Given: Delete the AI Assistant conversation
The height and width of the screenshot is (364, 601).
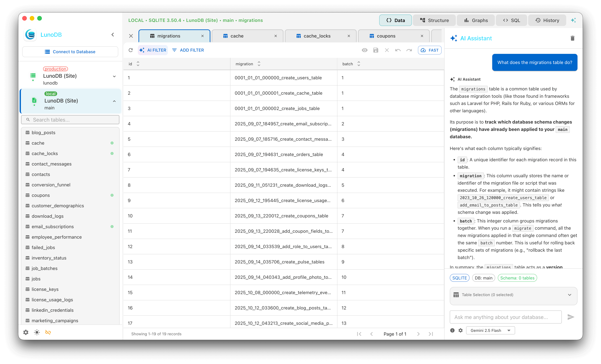Looking at the screenshot, I should [573, 38].
